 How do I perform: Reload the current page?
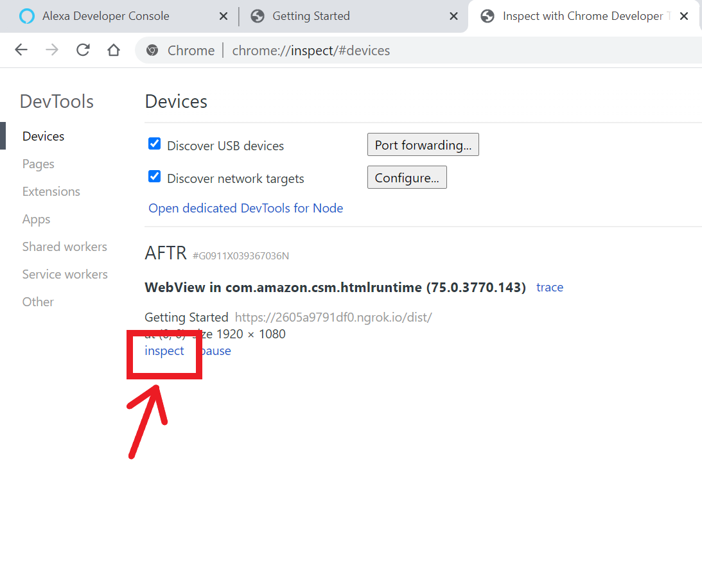pos(83,49)
